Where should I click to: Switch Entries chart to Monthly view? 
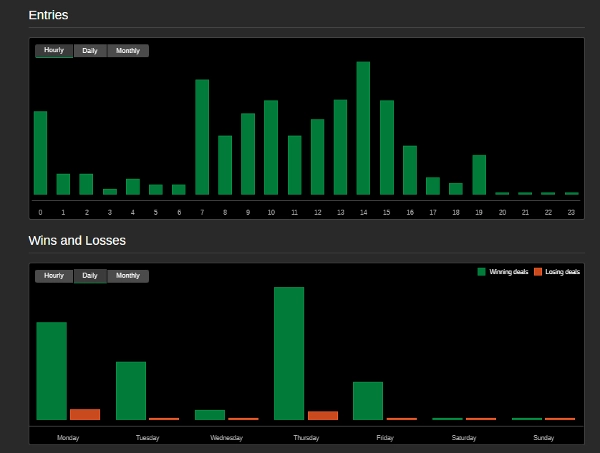pyautogui.click(x=128, y=51)
